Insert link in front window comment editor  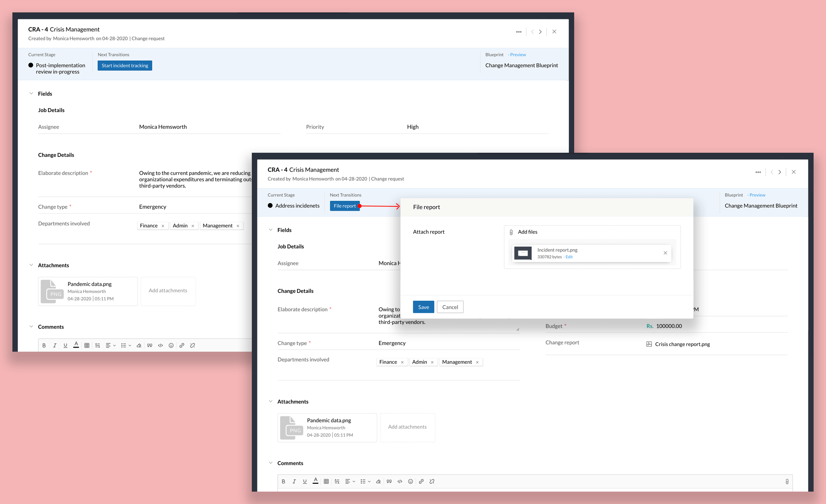tap(421, 481)
